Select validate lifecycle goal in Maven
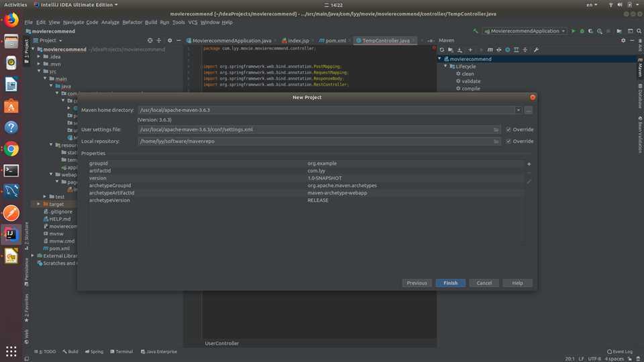This screenshot has width=644, height=362. tap(471, 81)
